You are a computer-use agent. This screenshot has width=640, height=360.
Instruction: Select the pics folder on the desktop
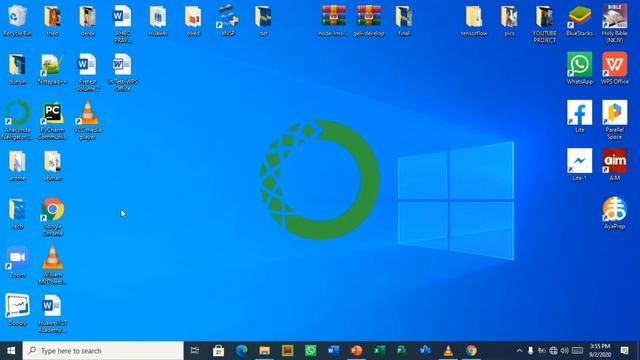point(509,20)
